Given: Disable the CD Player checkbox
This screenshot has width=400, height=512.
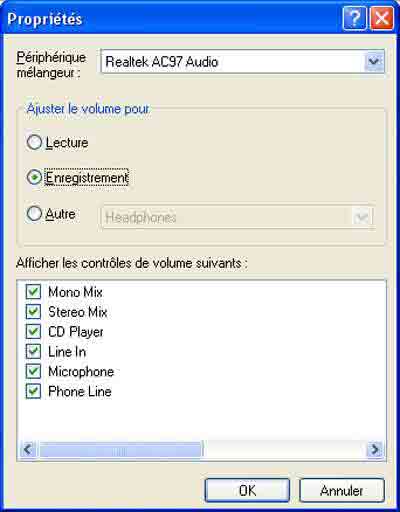Looking at the screenshot, I should coord(33,331).
